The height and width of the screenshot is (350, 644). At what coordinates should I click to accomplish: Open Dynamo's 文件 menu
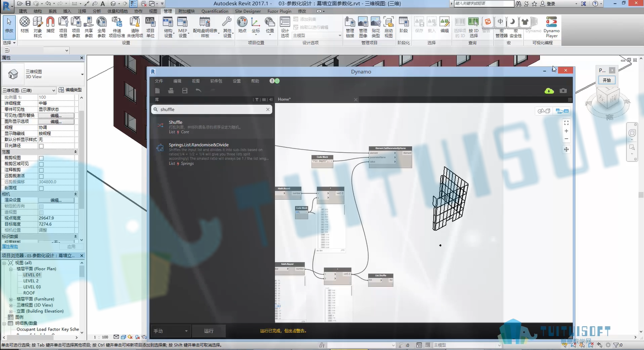pyautogui.click(x=159, y=81)
